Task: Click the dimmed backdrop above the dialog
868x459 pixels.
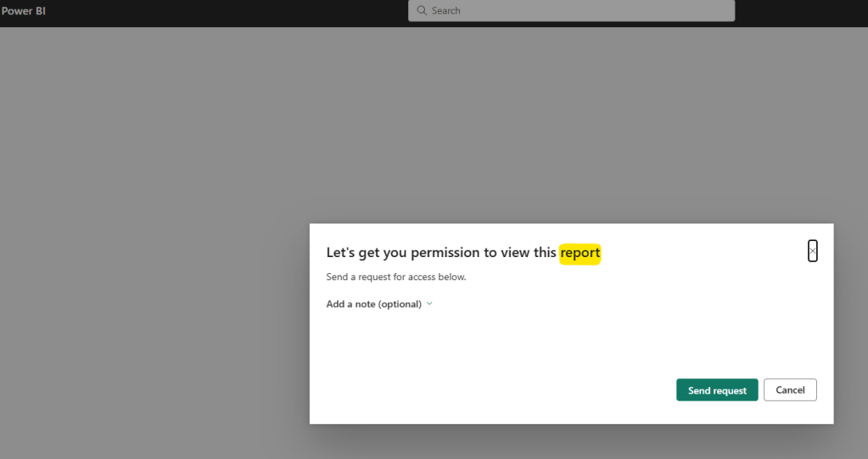Action: (x=568, y=127)
